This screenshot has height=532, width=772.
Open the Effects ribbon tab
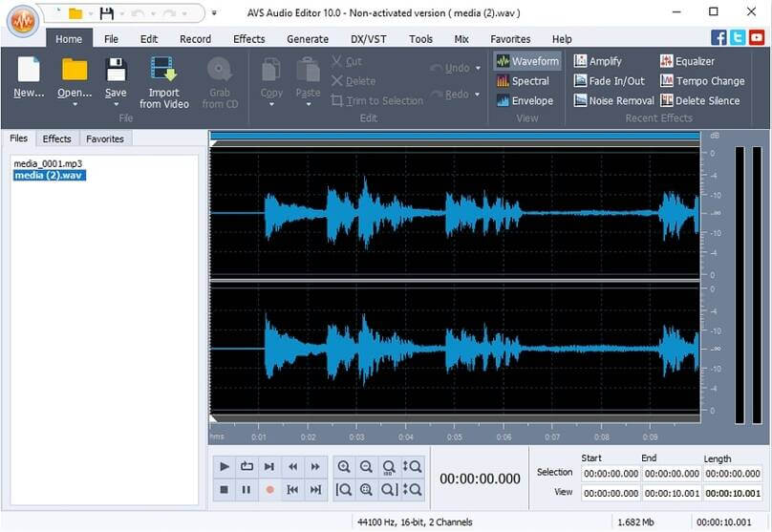click(x=249, y=39)
